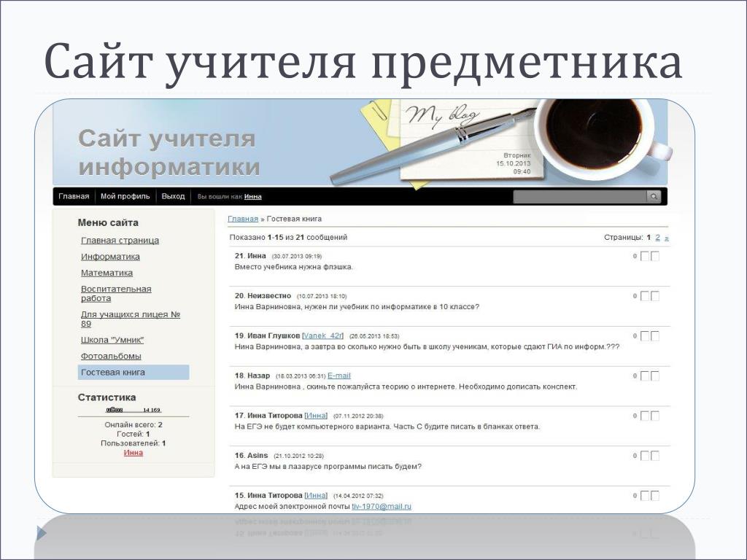Click the » next-page arrow
This screenshot has height=560, width=747.
point(667,238)
